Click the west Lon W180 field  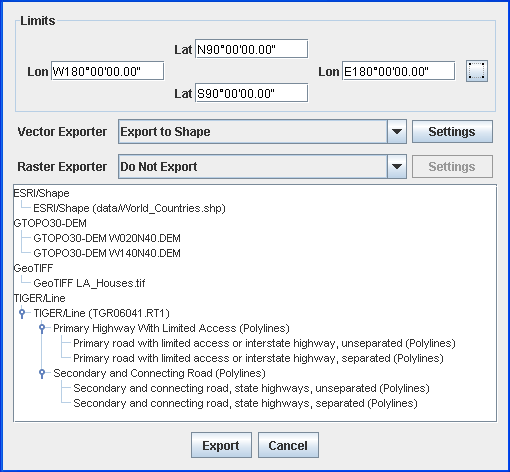(x=107, y=71)
